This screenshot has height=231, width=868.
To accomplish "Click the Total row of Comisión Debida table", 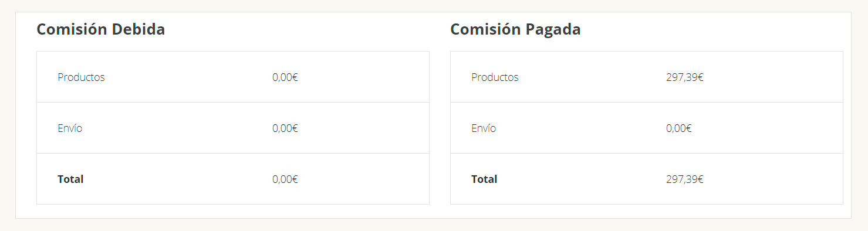I will pos(233,179).
